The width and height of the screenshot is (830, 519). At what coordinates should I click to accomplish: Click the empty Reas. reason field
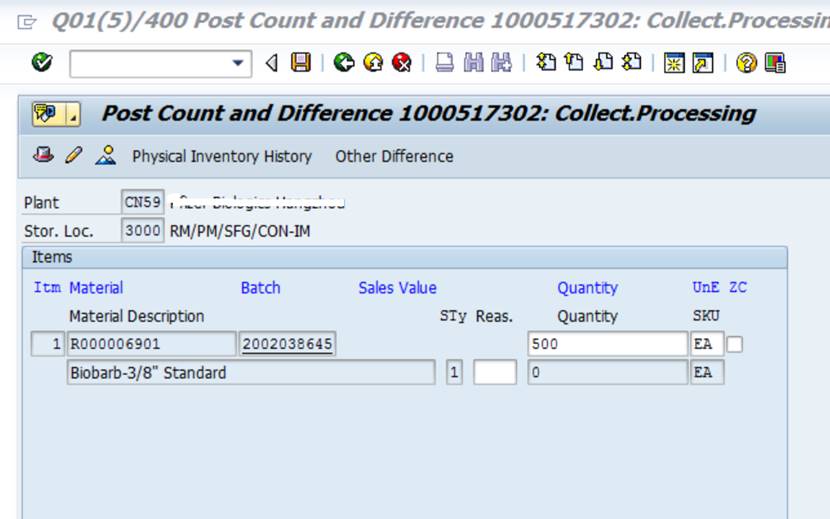495,372
